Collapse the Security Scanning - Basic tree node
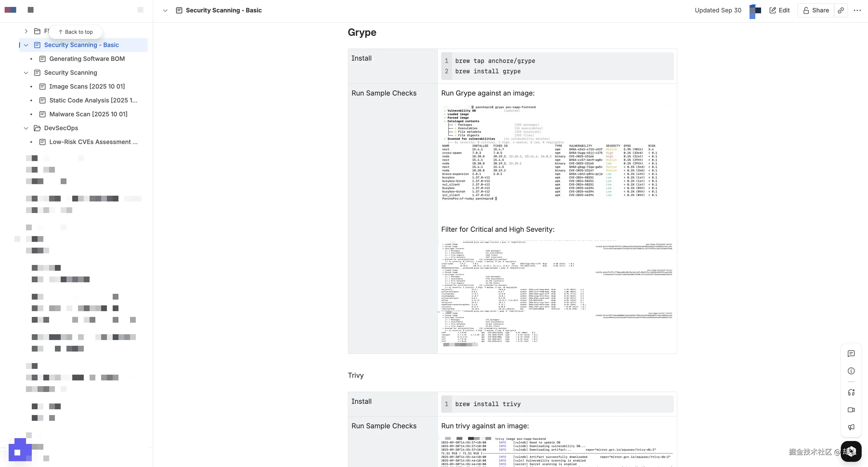 [26, 45]
